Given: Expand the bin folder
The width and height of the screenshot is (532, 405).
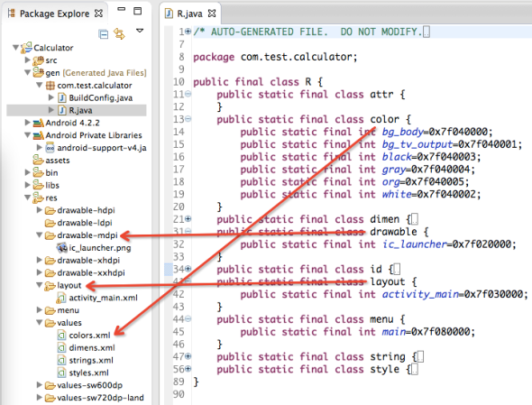Looking at the screenshot, I should (x=28, y=172).
